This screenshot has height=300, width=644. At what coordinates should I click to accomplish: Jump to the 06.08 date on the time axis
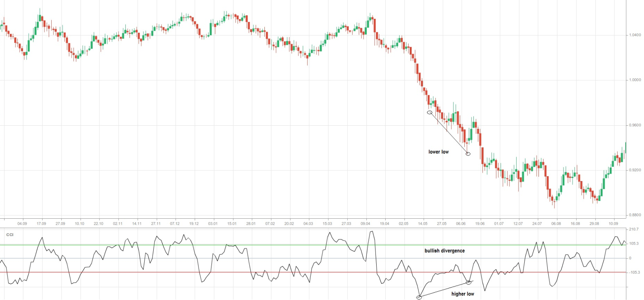[x=556, y=224]
